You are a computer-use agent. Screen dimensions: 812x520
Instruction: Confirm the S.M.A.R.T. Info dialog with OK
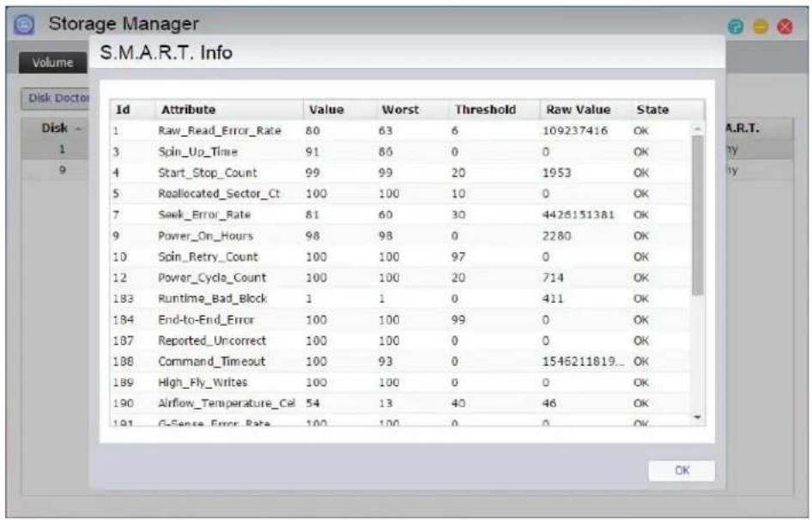point(682,470)
